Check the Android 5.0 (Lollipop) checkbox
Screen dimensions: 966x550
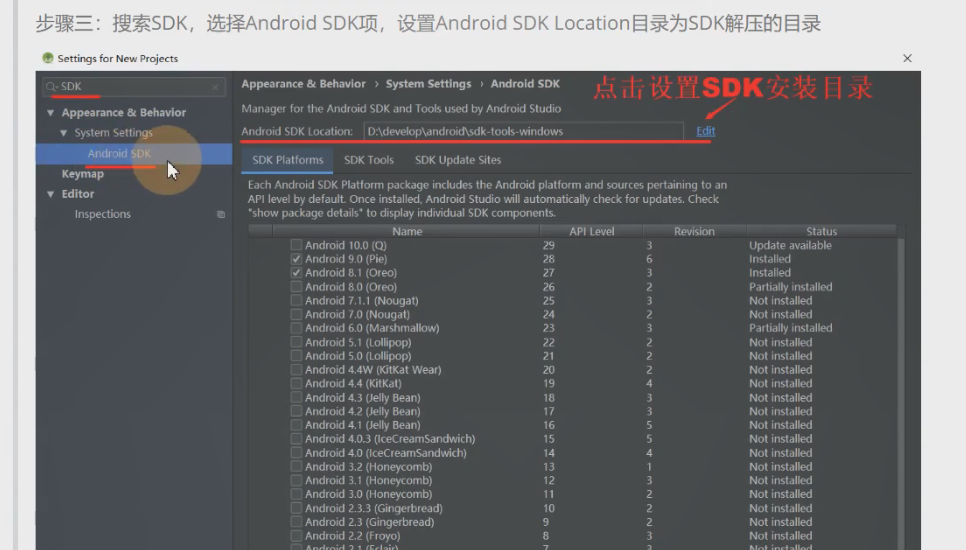(x=296, y=355)
